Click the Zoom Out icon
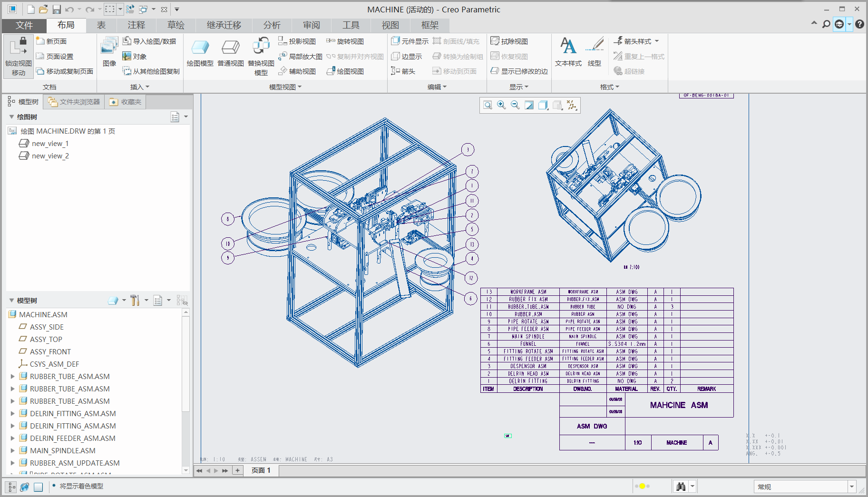The width and height of the screenshot is (868, 497). (x=515, y=105)
